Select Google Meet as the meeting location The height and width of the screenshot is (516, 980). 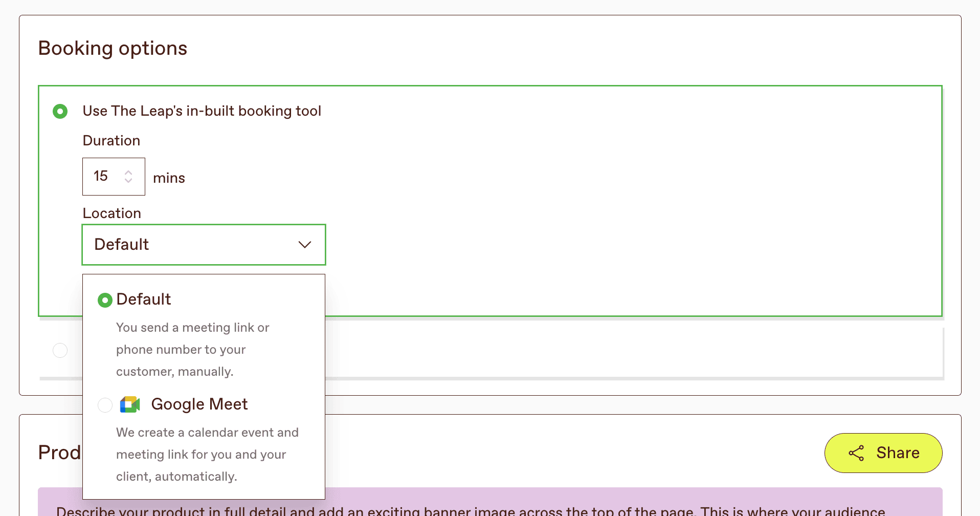click(105, 405)
